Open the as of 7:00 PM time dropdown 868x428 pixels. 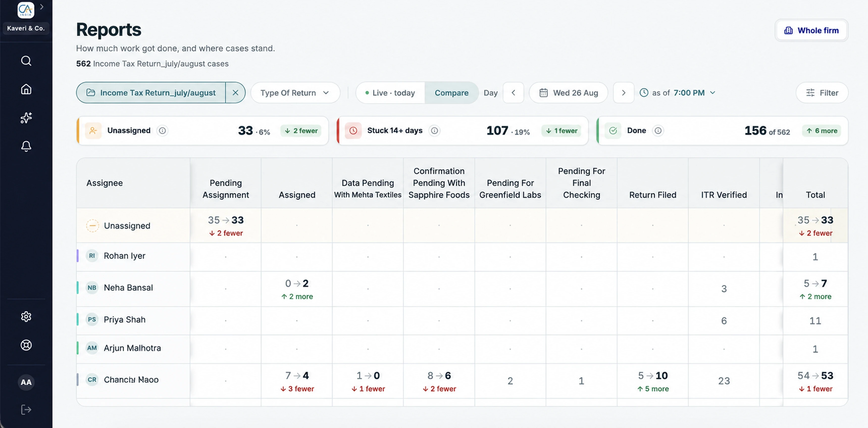point(678,93)
